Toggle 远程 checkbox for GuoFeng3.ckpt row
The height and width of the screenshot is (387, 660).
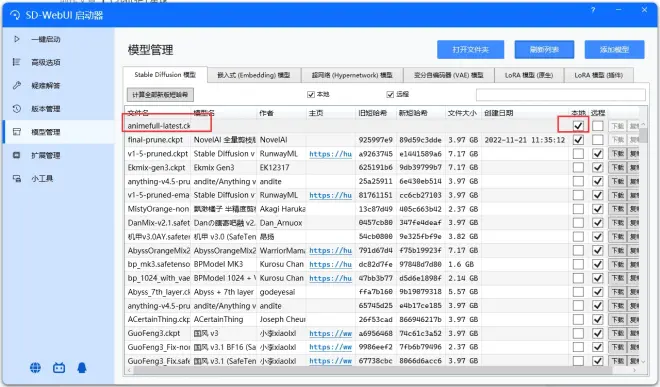tap(598, 334)
